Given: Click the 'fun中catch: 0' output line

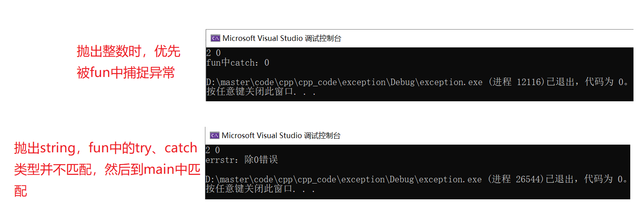Looking at the screenshot, I should point(238,63).
